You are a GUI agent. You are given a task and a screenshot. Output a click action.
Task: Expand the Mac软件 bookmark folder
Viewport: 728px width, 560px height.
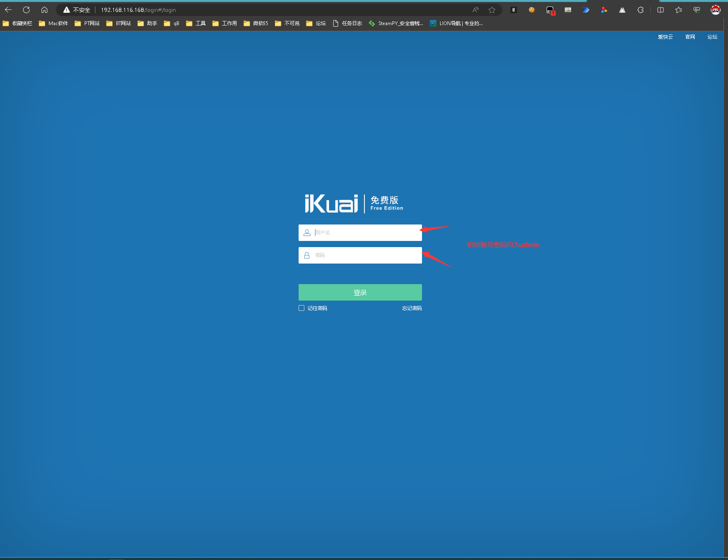pyautogui.click(x=53, y=23)
